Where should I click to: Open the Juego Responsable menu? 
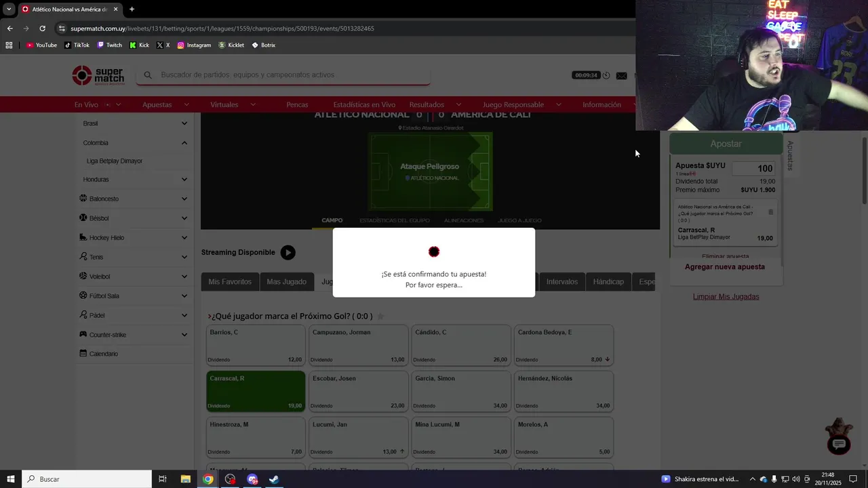(521, 104)
